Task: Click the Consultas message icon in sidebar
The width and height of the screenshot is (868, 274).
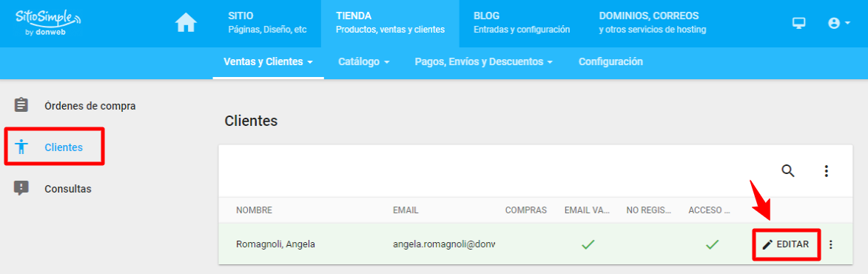Action: click(21, 188)
